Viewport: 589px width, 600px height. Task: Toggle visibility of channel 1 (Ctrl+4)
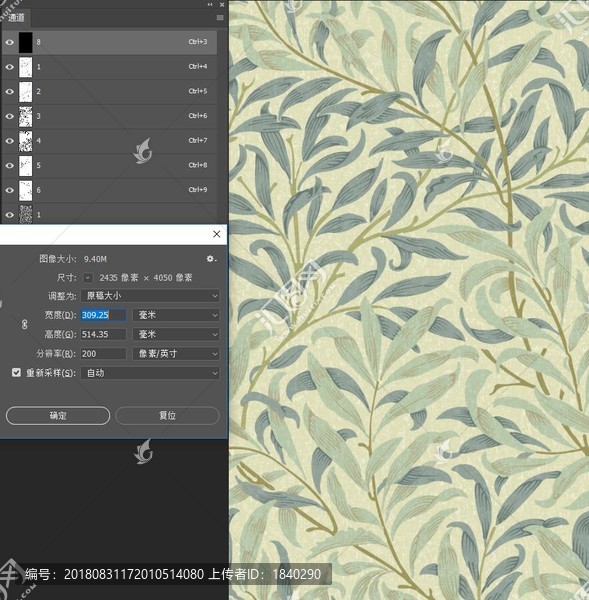pos(10,67)
